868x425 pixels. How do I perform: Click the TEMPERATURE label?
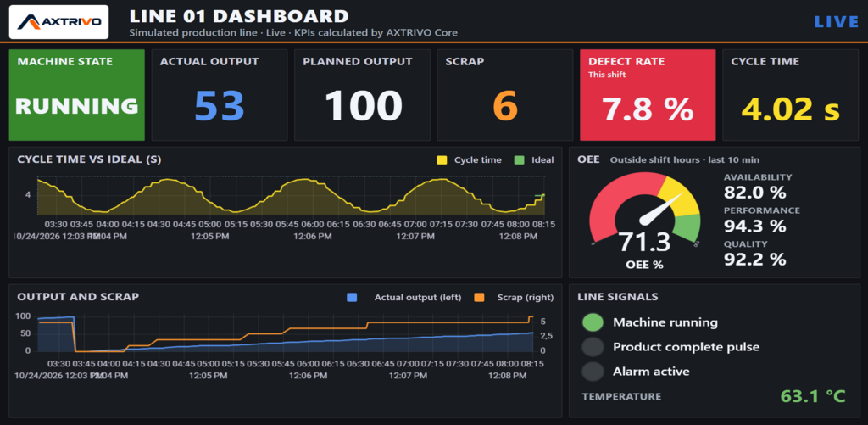pos(621,397)
